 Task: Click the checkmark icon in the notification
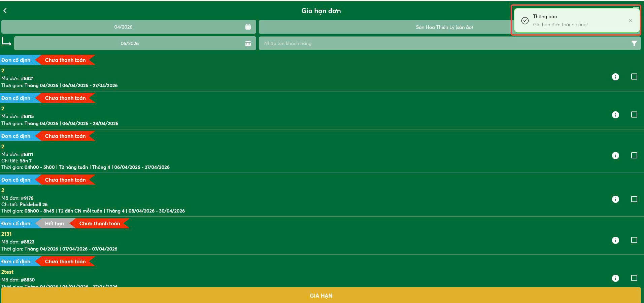[x=525, y=21]
